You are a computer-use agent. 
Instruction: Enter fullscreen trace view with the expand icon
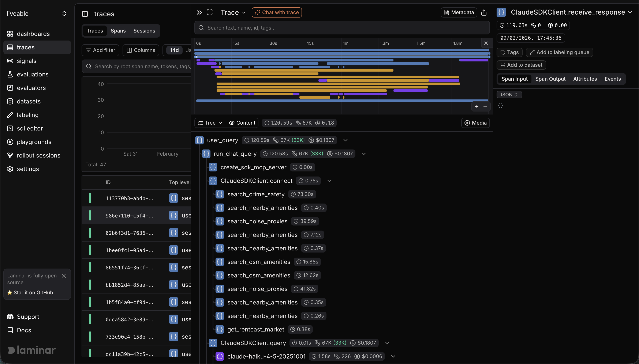pyautogui.click(x=210, y=12)
